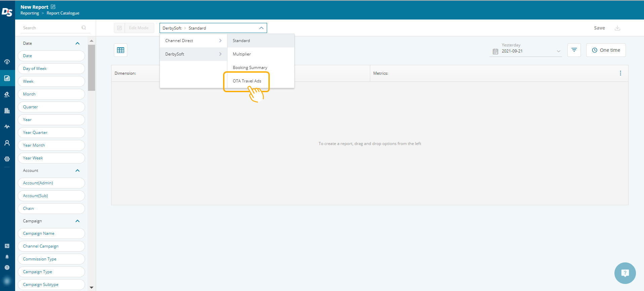
Task: Open the settings gear sidebar icon
Action: [7, 159]
